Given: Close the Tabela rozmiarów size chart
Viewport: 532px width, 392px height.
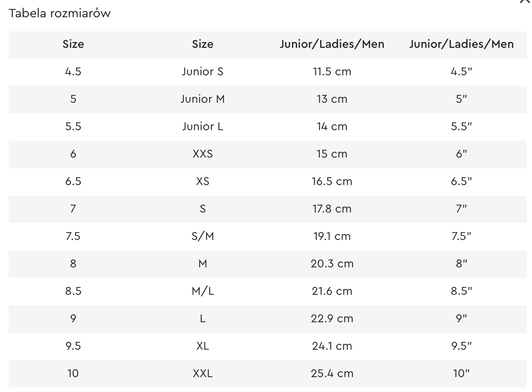Looking at the screenshot, I should pyautogui.click(x=525, y=1).
